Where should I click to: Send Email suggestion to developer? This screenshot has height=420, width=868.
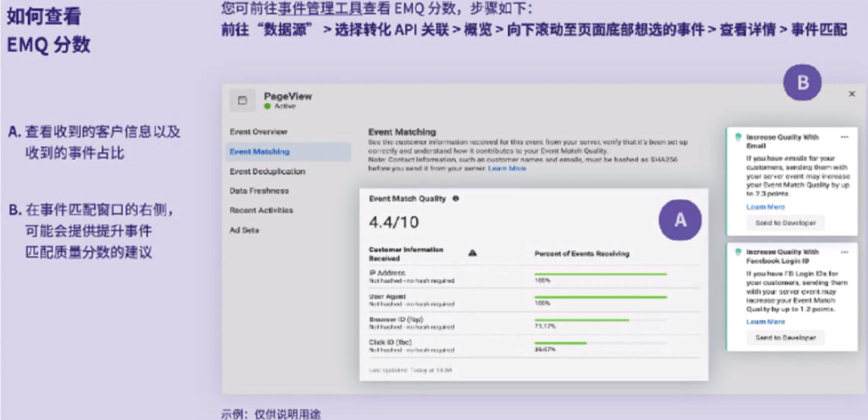tap(785, 223)
